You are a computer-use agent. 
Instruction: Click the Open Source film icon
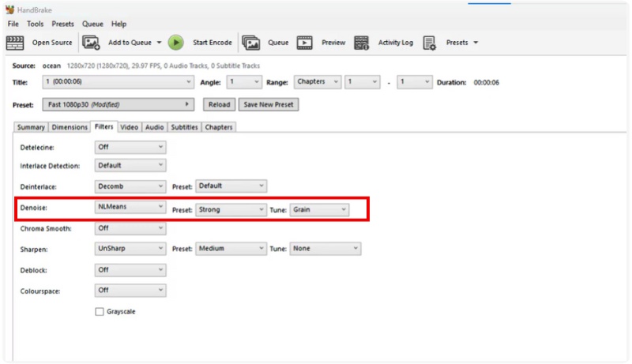[15, 43]
